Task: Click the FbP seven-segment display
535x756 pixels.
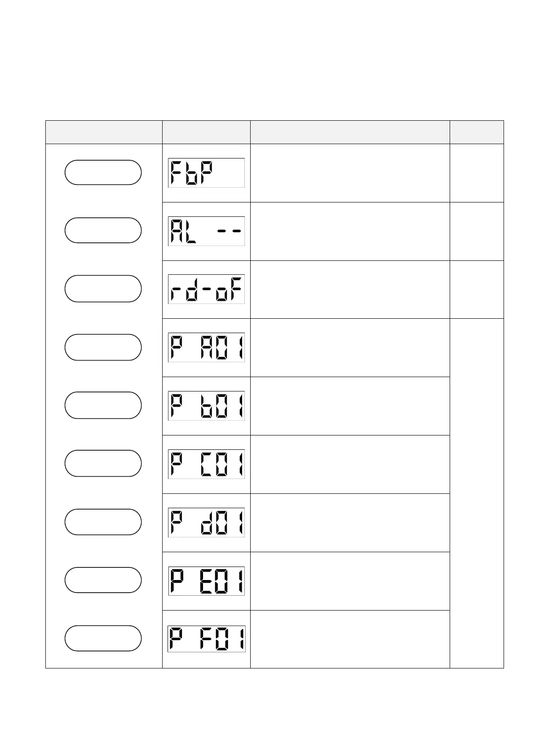Action: (x=206, y=173)
